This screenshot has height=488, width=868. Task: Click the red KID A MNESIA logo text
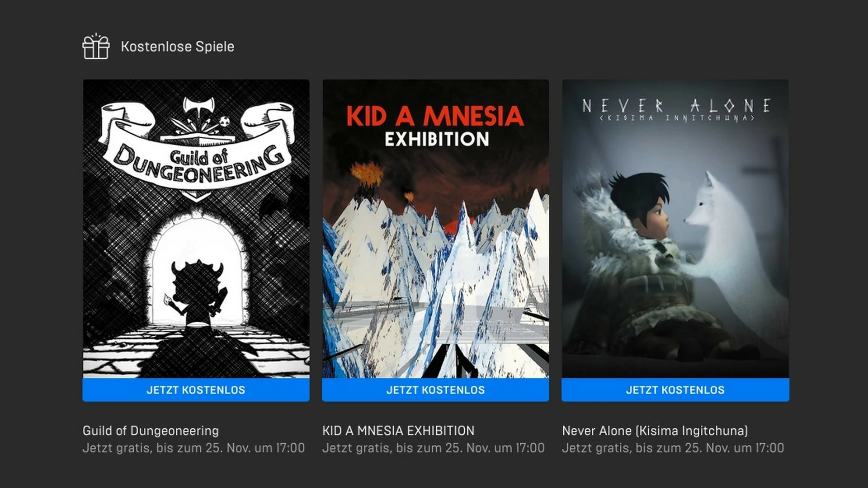[x=435, y=116]
